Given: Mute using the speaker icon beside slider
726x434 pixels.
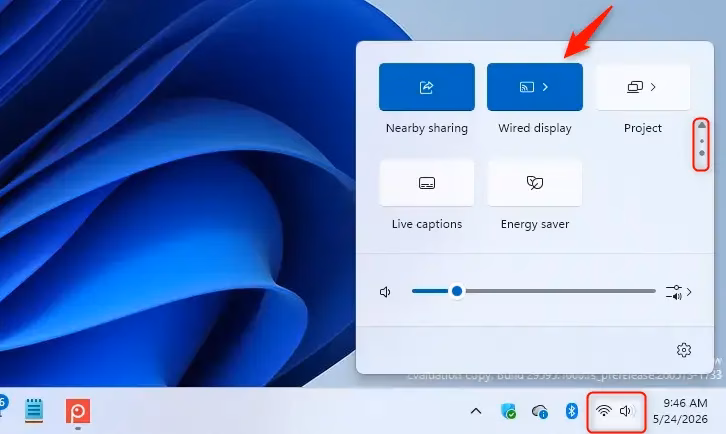Looking at the screenshot, I should (385, 292).
